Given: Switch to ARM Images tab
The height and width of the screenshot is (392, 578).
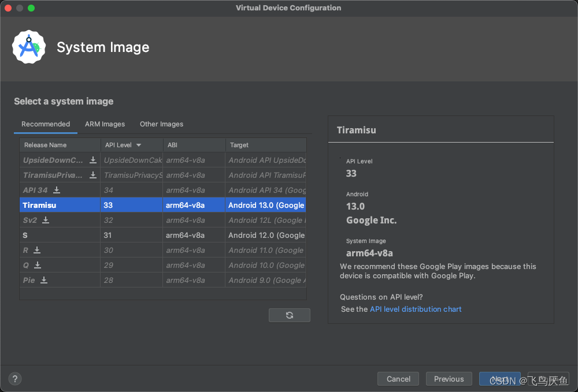Looking at the screenshot, I should (x=105, y=124).
